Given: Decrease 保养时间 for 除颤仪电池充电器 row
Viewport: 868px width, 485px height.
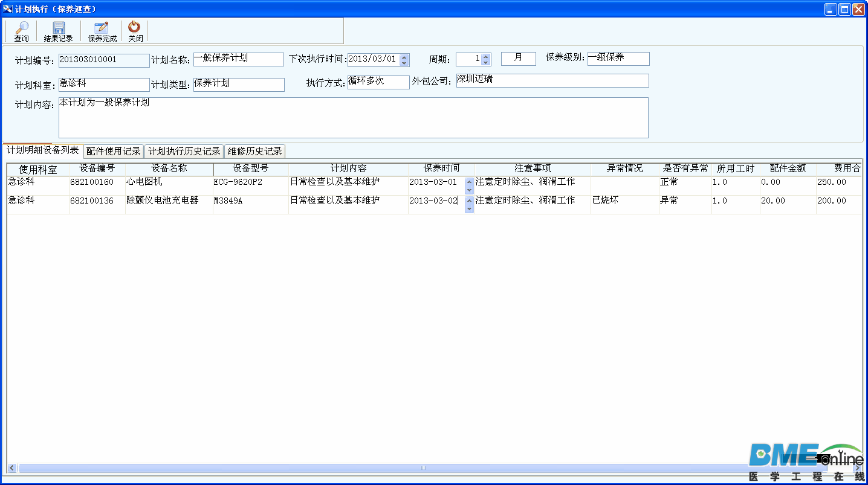Looking at the screenshot, I should pyautogui.click(x=469, y=209).
